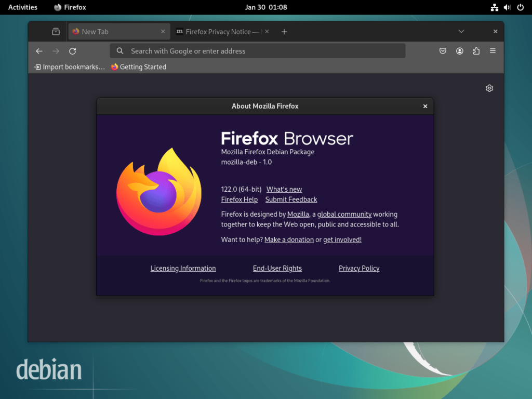532x399 pixels.
Task: Click the Reload page icon
Action: pos(73,51)
